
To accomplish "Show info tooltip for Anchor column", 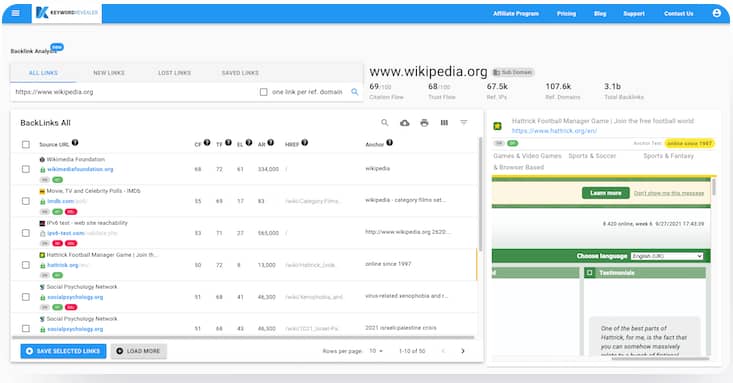I will (389, 143).
